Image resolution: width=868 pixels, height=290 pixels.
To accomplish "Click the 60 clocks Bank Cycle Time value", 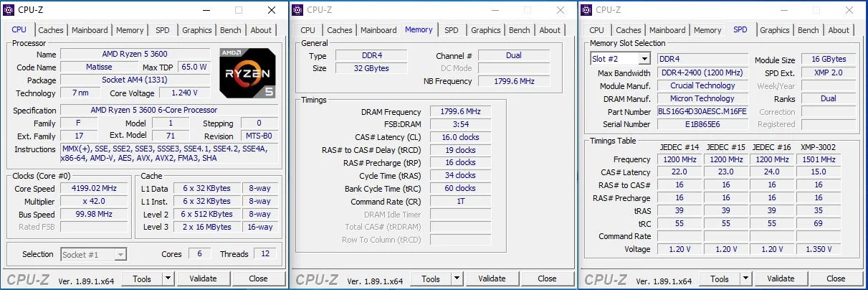I will click(x=459, y=188).
